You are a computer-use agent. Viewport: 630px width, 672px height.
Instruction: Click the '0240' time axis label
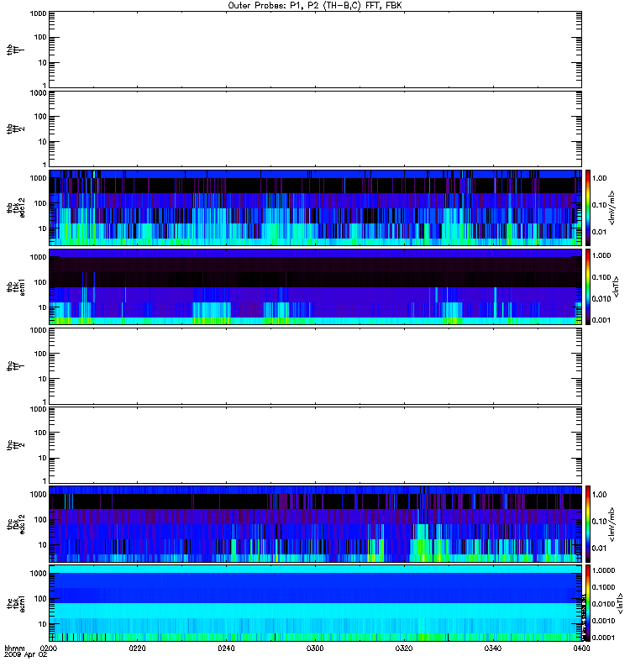(226, 648)
